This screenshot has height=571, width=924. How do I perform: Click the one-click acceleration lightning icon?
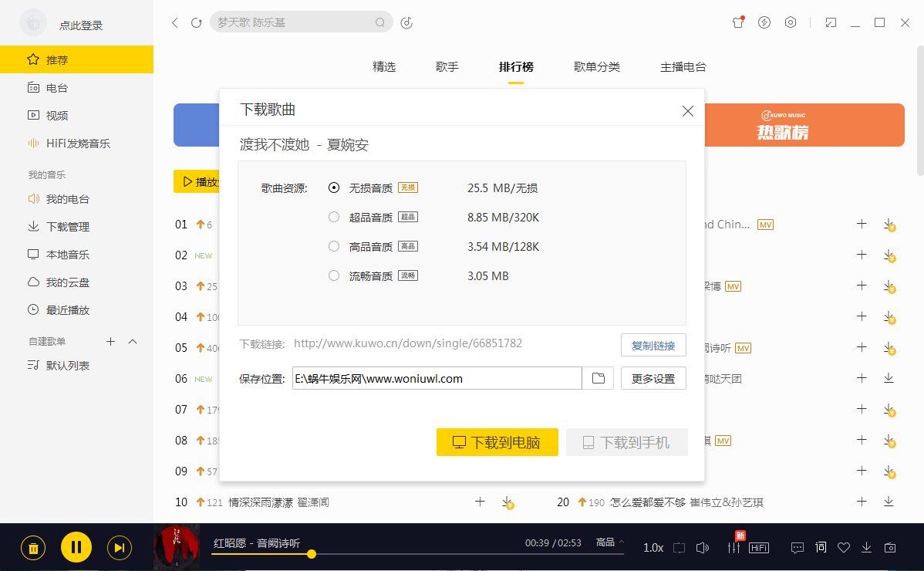764,22
